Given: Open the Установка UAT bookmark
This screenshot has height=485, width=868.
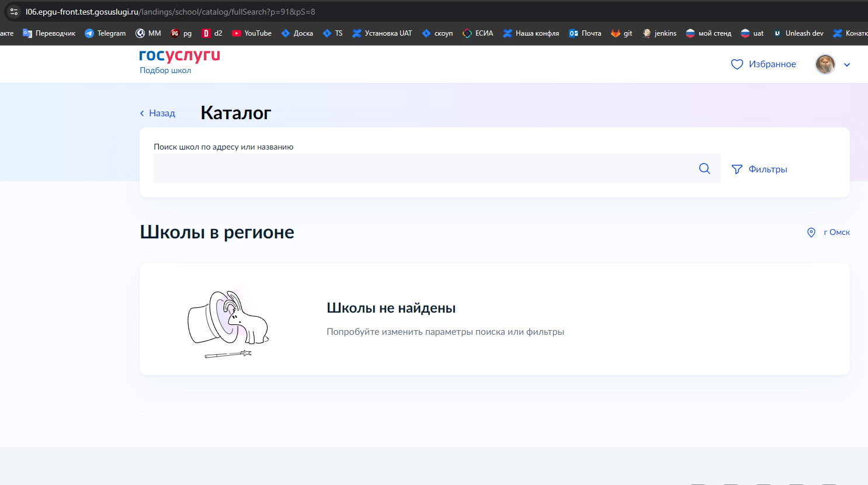Looking at the screenshot, I should 382,33.
